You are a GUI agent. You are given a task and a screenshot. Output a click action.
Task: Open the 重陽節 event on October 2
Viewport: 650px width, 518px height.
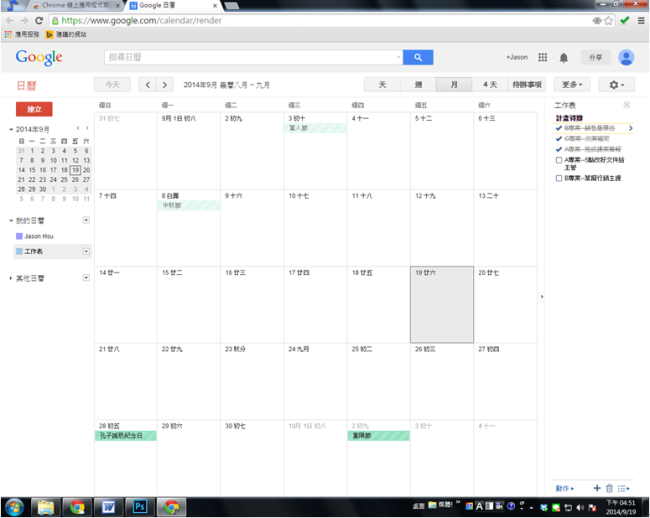[x=378, y=436]
